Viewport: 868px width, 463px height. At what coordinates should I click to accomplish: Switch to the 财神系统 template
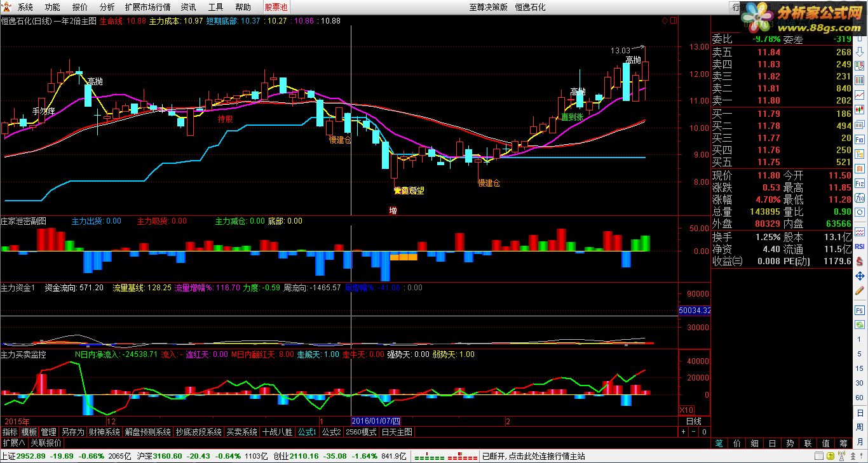coord(104,432)
